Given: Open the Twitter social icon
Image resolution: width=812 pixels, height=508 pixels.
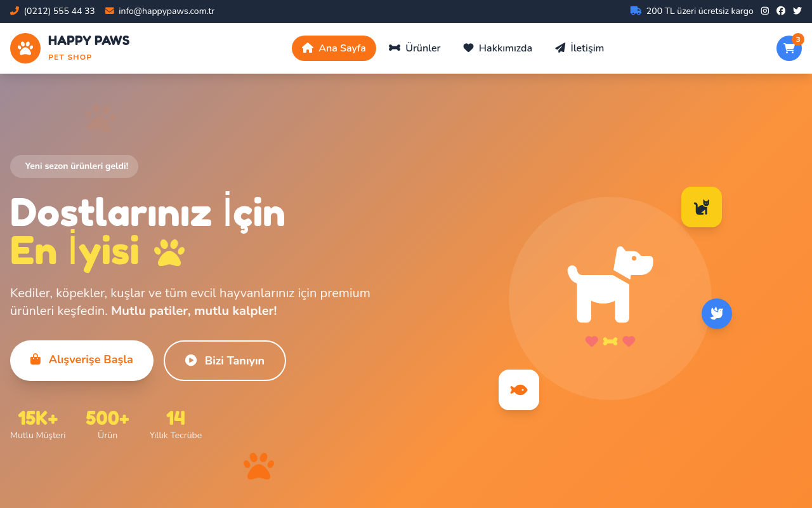Looking at the screenshot, I should coord(797,11).
